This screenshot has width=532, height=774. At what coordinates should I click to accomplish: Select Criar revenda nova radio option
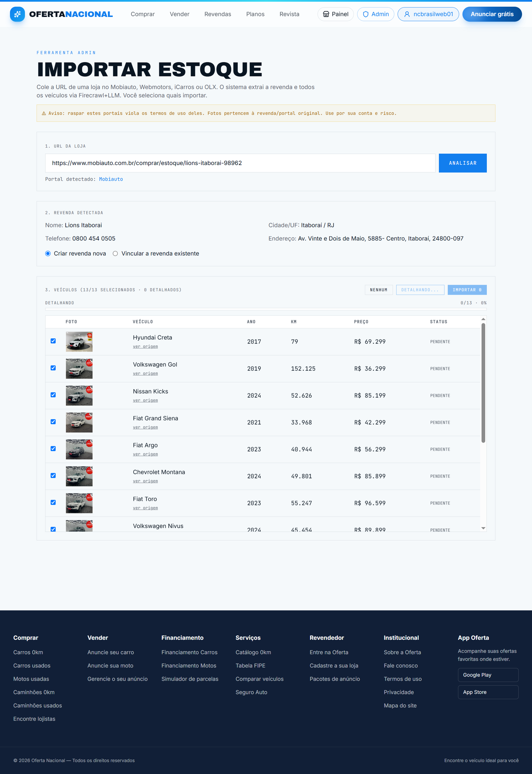click(48, 254)
